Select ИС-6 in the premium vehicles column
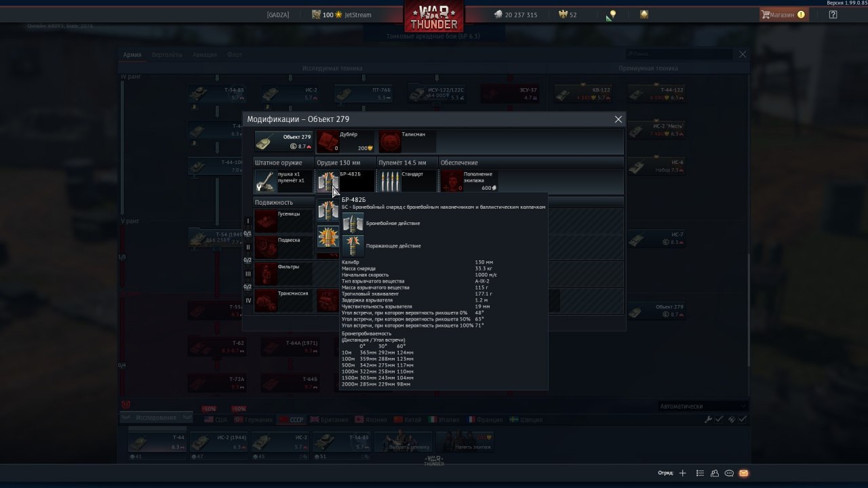The width and height of the screenshot is (868, 488). (x=657, y=166)
